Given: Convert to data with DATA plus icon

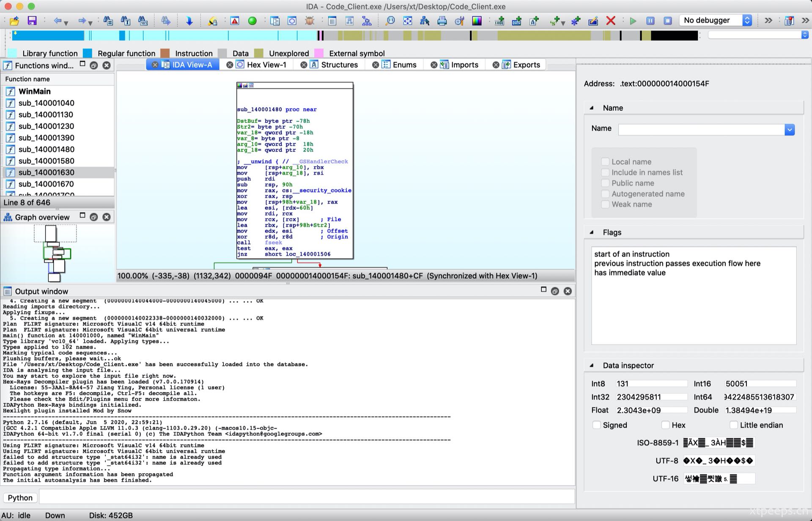Looking at the screenshot, I should click(517, 21).
